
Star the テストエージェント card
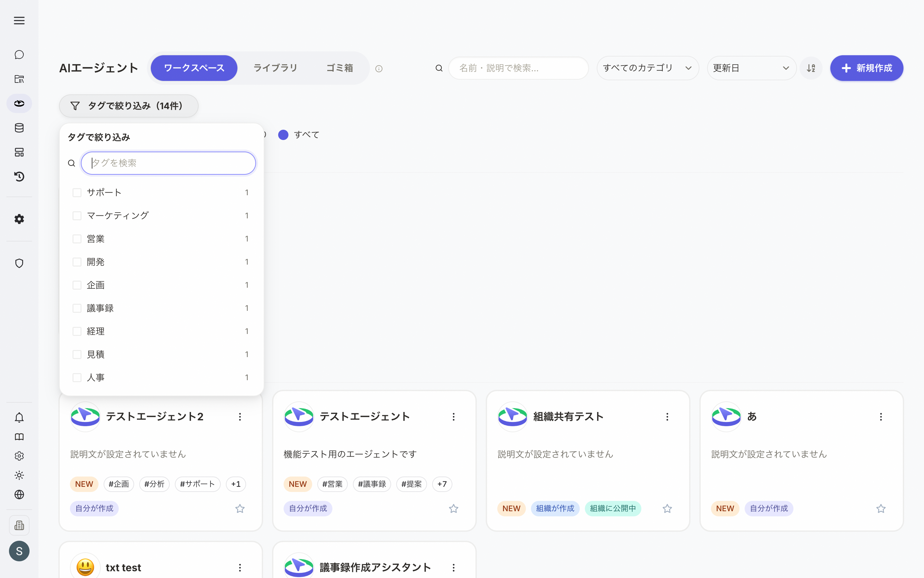click(x=454, y=508)
